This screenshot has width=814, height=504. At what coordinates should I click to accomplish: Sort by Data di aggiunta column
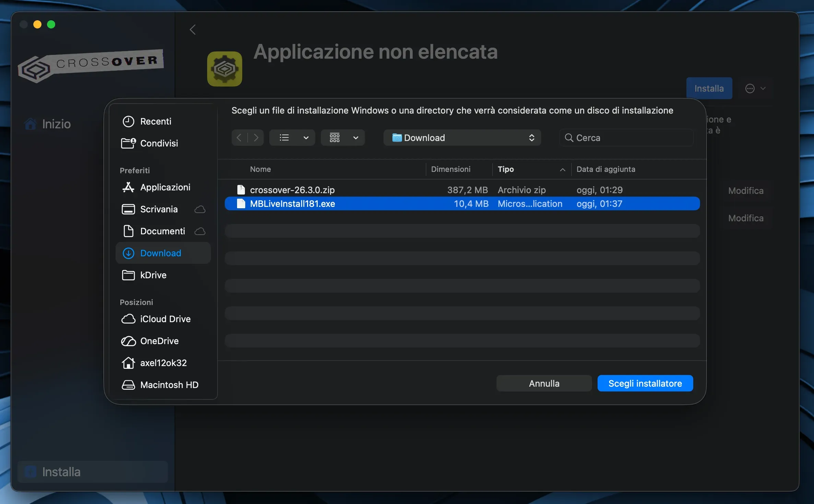tap(605, 169)
